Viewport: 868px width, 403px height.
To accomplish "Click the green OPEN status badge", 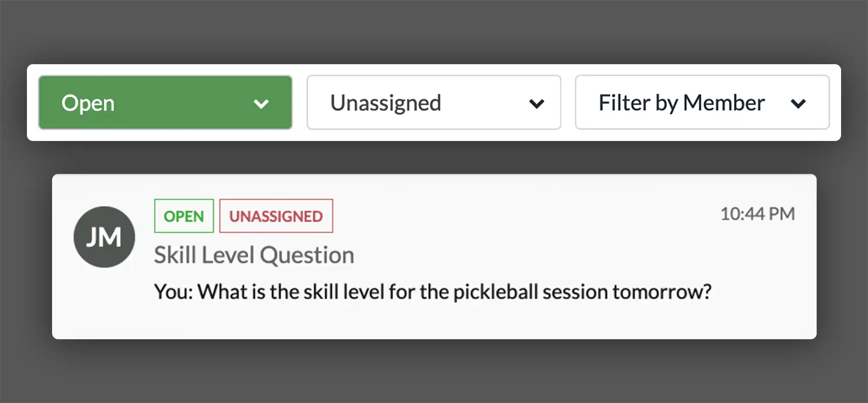I will 184,216.
